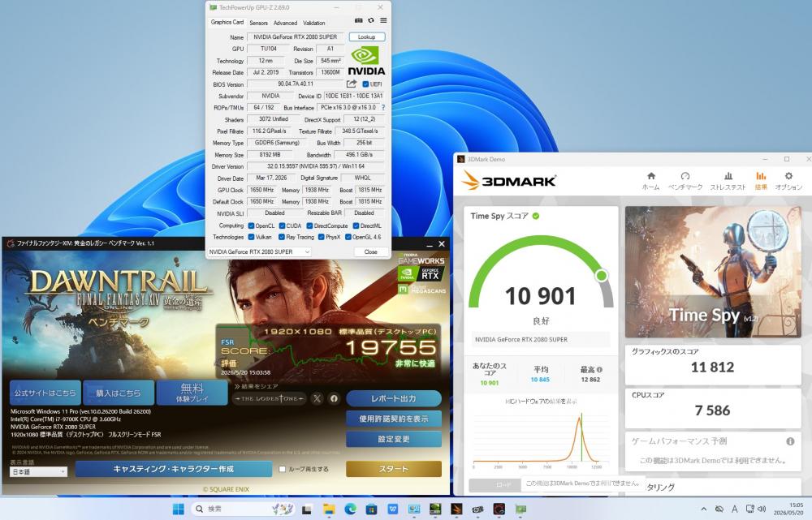This screenshot has width=812, height=520.
Task: Click BIOS version share/export icon
Action: 352,84
